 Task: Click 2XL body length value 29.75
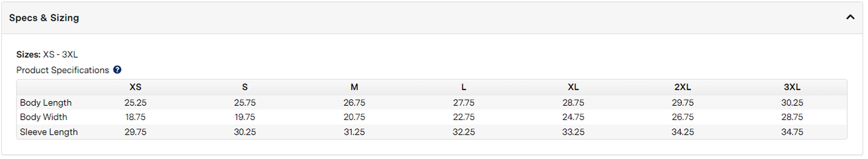coord(682,103)
